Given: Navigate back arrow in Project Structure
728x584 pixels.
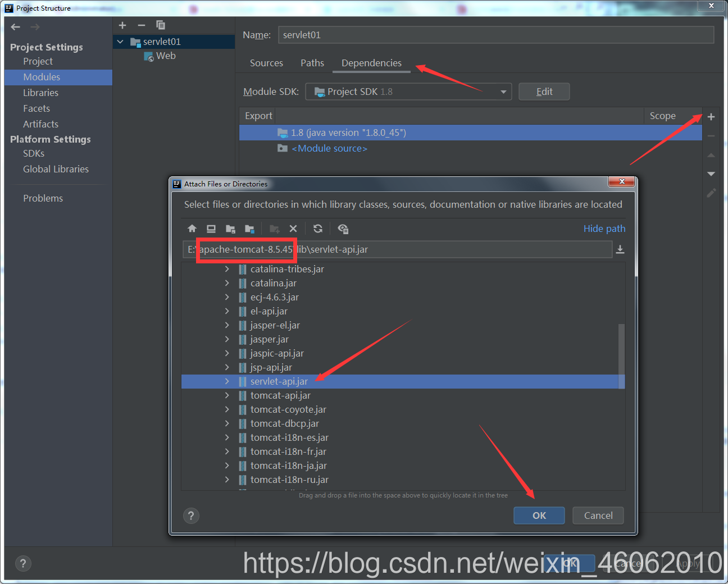Looking at the screenshot, I should (16, 27).
